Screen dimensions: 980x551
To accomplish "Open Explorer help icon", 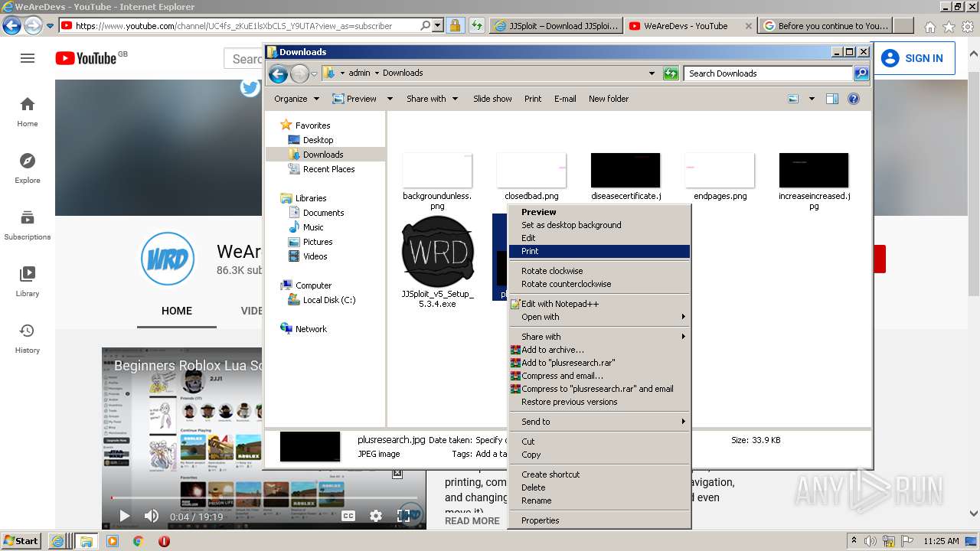I will point(854,99).
